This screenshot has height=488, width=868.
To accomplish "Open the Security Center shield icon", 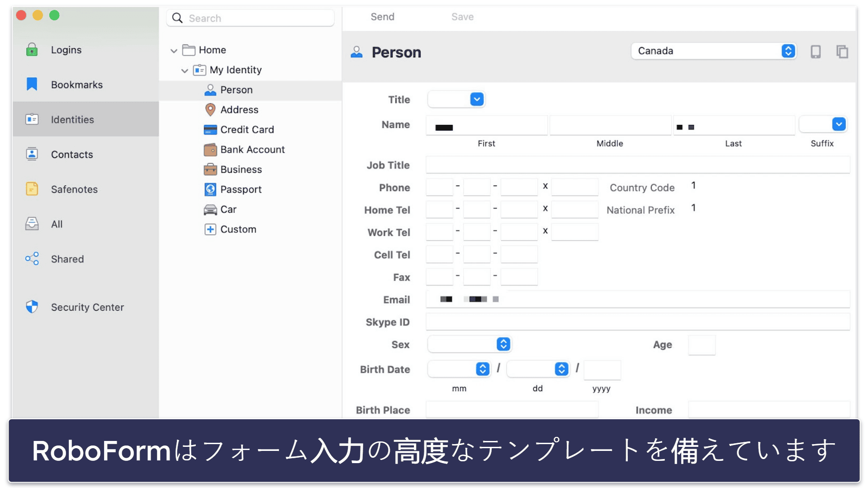I will click(x=32, y=307).
